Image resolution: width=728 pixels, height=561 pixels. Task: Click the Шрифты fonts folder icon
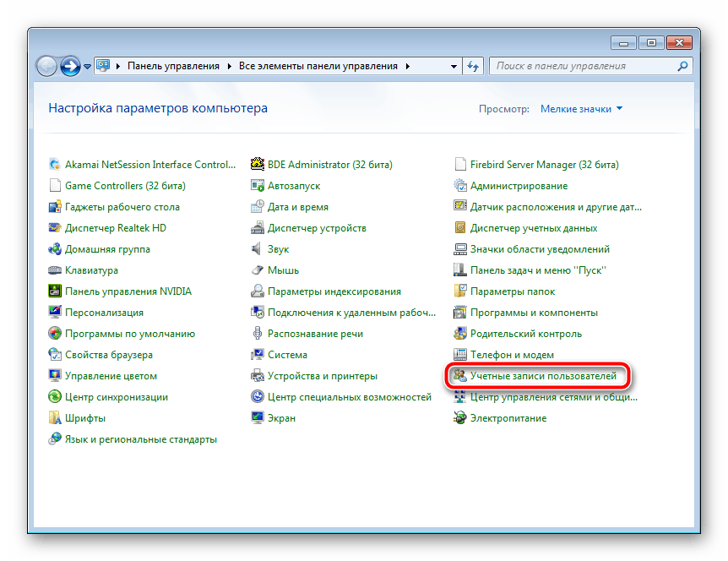55,418
